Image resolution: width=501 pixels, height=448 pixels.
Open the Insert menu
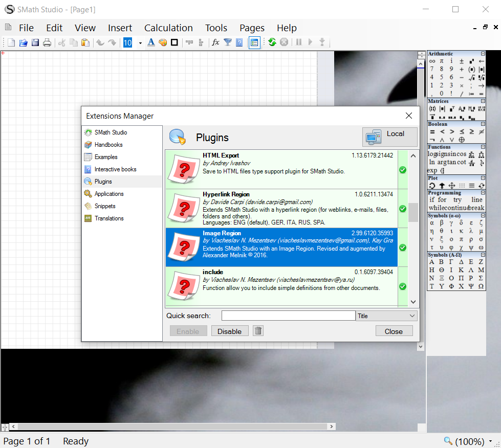click(x=120, y=28)
